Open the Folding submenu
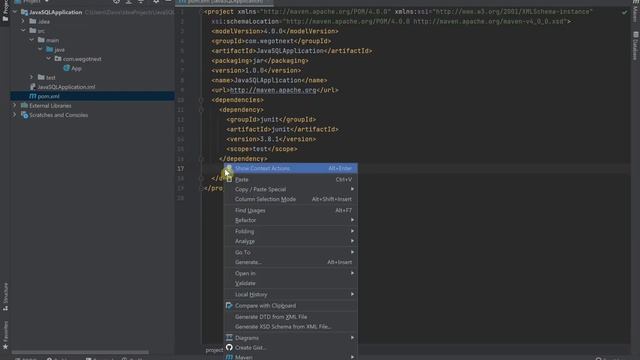The image size is (640, 360). (291, 231)
